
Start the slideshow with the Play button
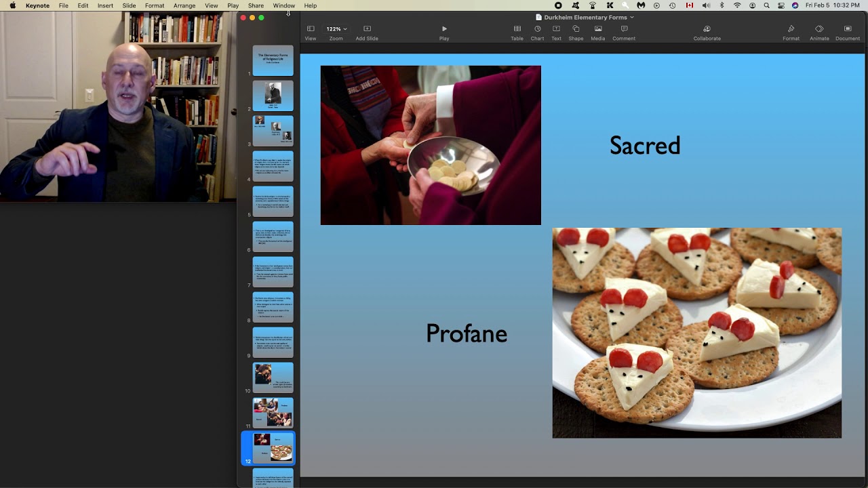(444, 33)
